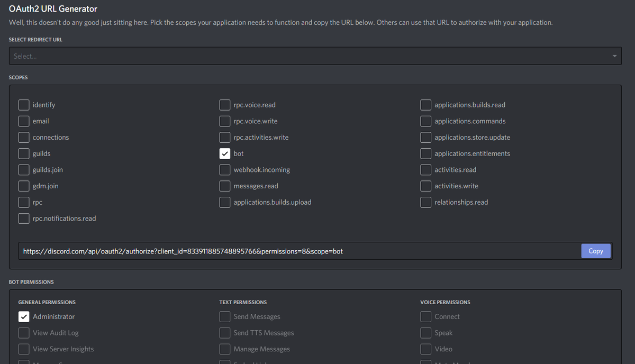
Task: Click the OAuth2 URL Generator heading
Action: pyautogui.click(x=53, y=9)
